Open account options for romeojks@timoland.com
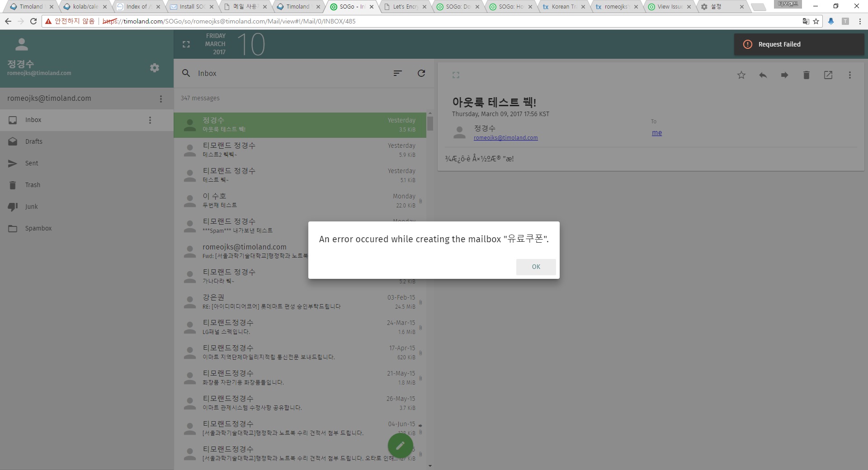Image resolution: width=868 pixels, height=470 pixels. coord(160,99)
